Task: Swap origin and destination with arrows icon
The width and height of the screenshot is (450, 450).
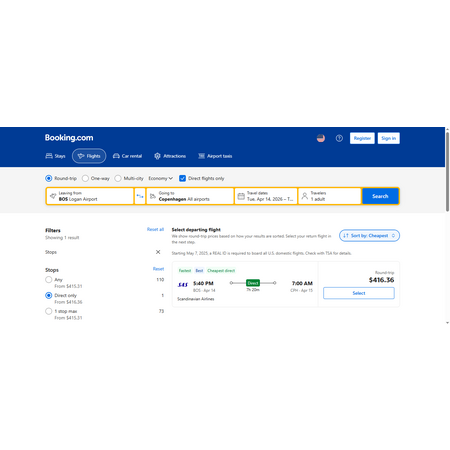Action: [x=140, y=196]
